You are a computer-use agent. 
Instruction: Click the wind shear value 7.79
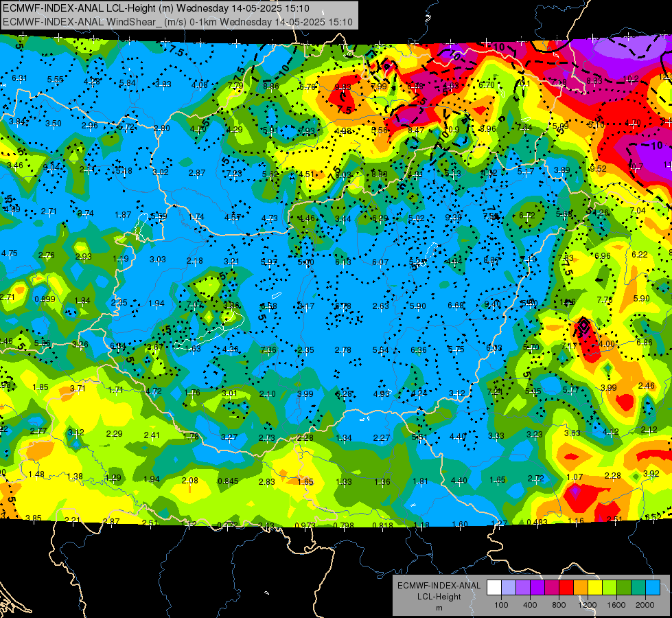click(235, 85)
